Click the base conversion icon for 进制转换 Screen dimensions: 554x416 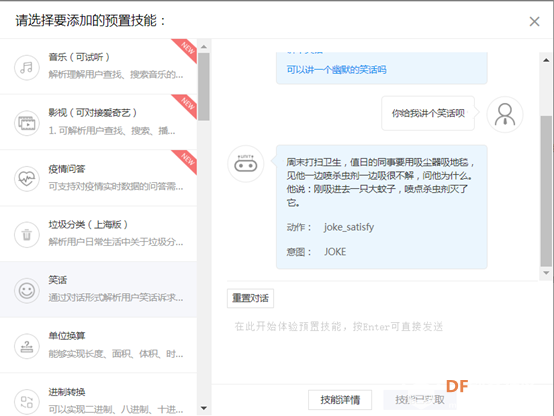27,402
